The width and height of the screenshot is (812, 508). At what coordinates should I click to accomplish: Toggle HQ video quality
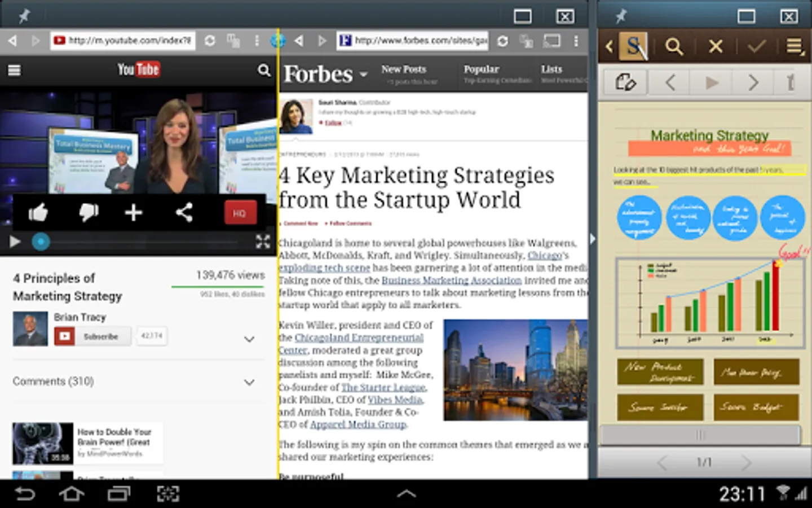240,213
